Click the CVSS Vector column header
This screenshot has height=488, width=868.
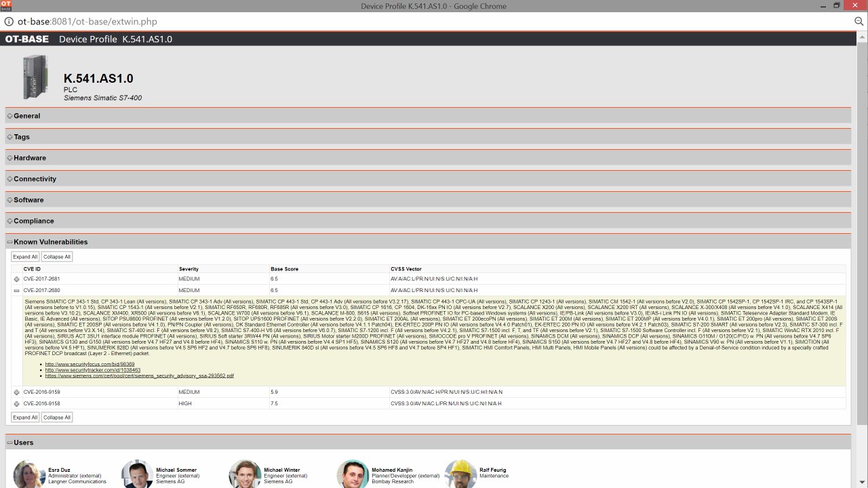tap(406, 269)
